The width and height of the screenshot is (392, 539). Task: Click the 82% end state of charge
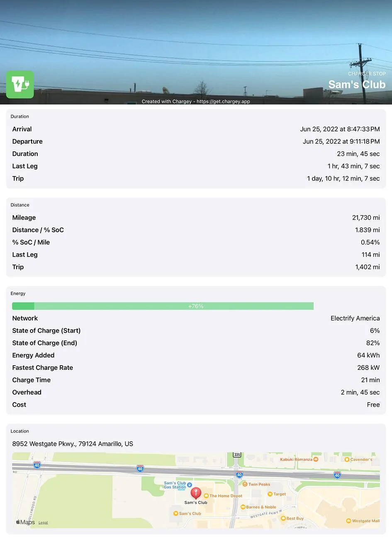pyautogui.click(x=373, y=343)
